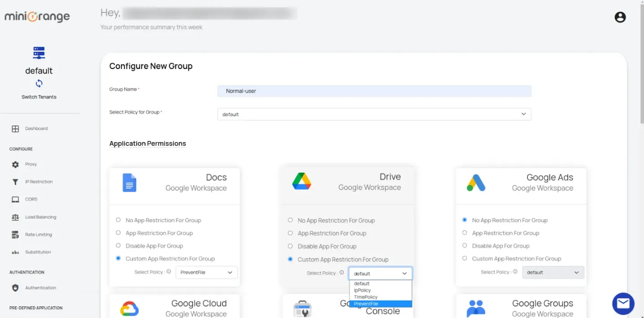
Task: Click the Group Name input field
Action: click(374, 91)
